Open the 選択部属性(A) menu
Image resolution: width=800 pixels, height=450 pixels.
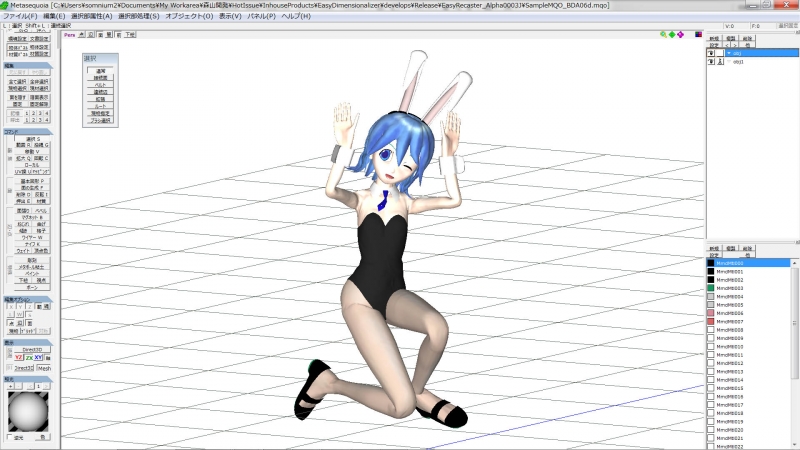(91, 16)
